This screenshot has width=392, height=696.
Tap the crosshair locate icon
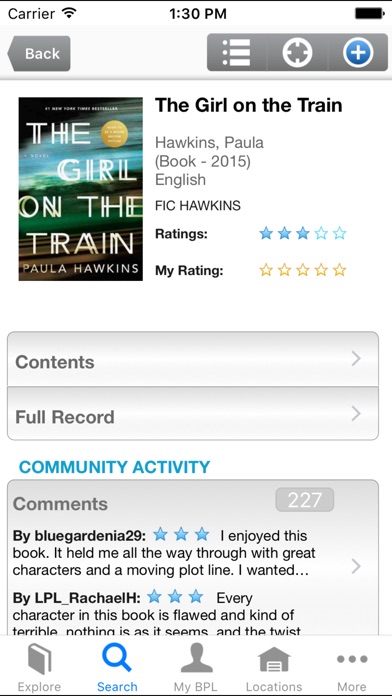click(x=297, y=53)
